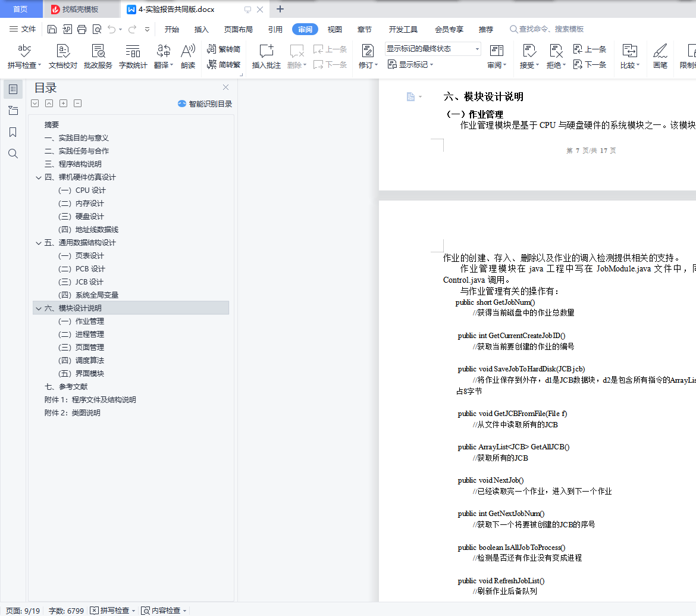The height and width of the screenshot is (616, 696).
Task: Open the 翻译 dropdown arrow
Action: click(x=171, y=65)
